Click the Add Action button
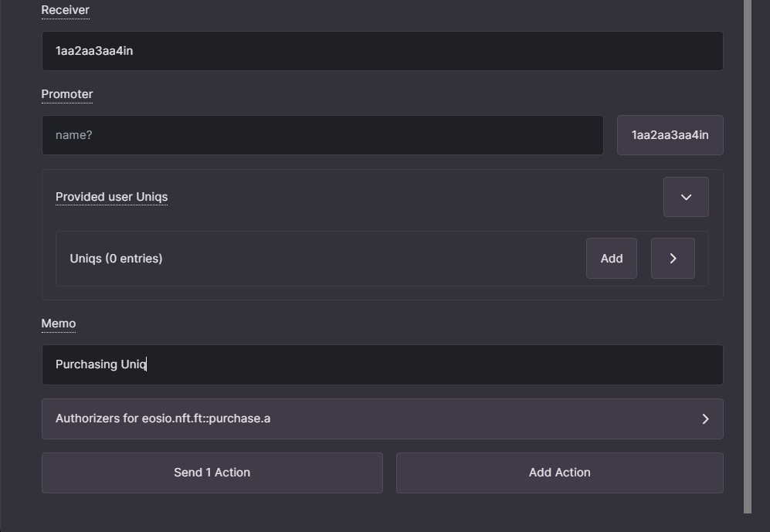770x532 pixels. (559, 473)
